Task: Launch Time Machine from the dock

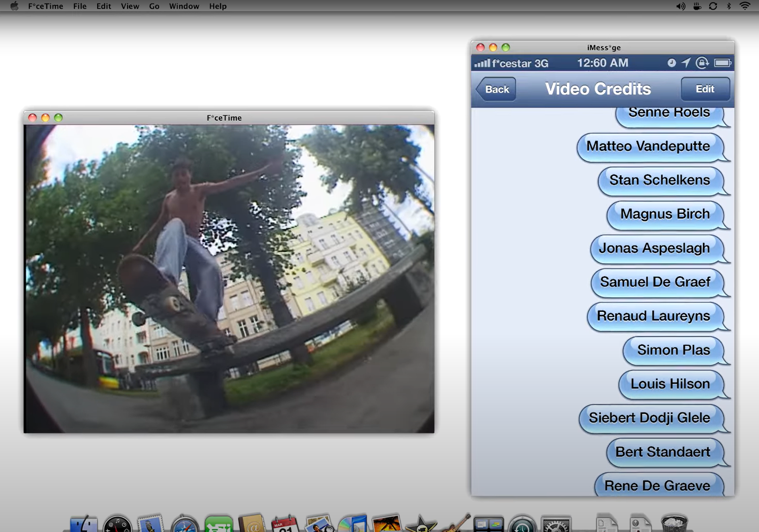Action: pos(522,523)
